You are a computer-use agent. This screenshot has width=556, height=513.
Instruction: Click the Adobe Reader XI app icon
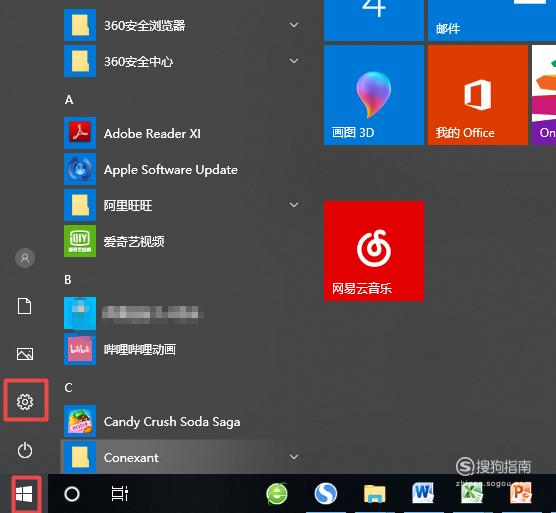coord(80,133)
